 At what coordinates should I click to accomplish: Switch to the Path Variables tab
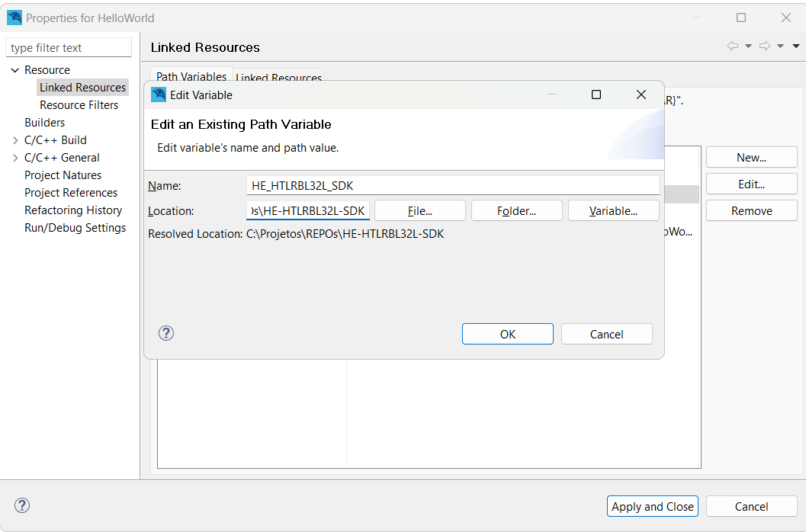tap(191, 77)
